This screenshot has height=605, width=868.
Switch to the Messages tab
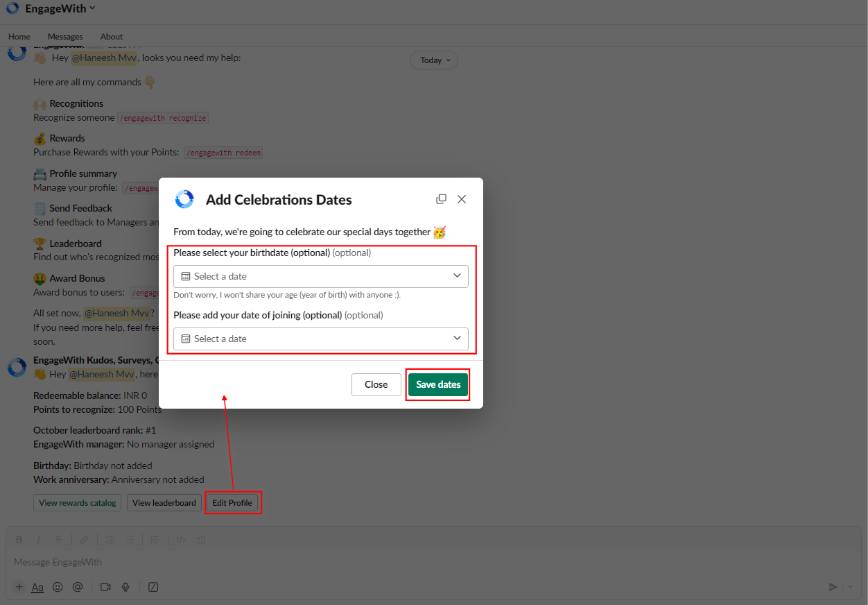click(65, 37)
